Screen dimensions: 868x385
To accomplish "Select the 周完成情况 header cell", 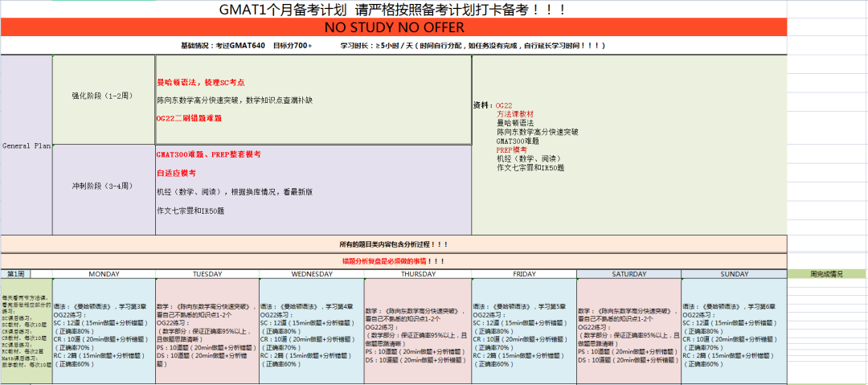I will click(826, 274).
